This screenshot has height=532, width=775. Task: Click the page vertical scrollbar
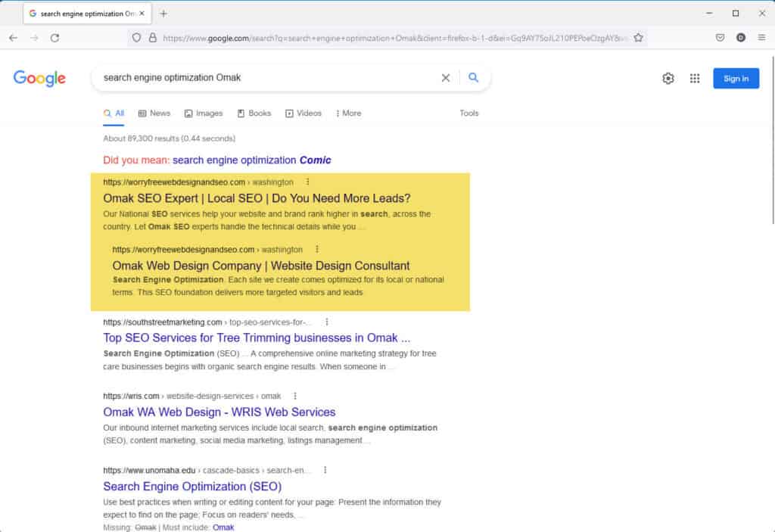772,141
